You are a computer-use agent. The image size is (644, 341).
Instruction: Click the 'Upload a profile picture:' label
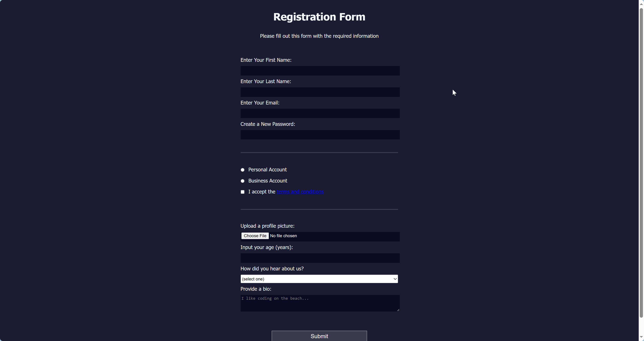click(x=267, y=226)
